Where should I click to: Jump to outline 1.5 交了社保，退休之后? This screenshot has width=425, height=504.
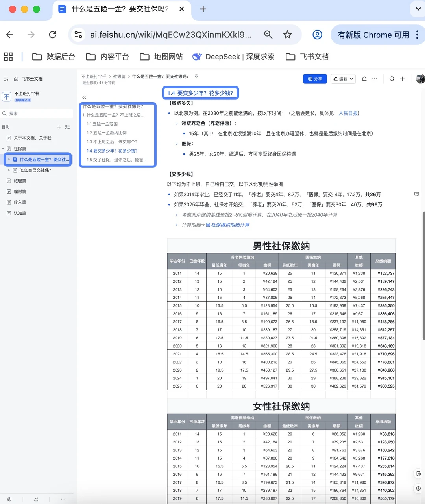[x=116, y=160]
